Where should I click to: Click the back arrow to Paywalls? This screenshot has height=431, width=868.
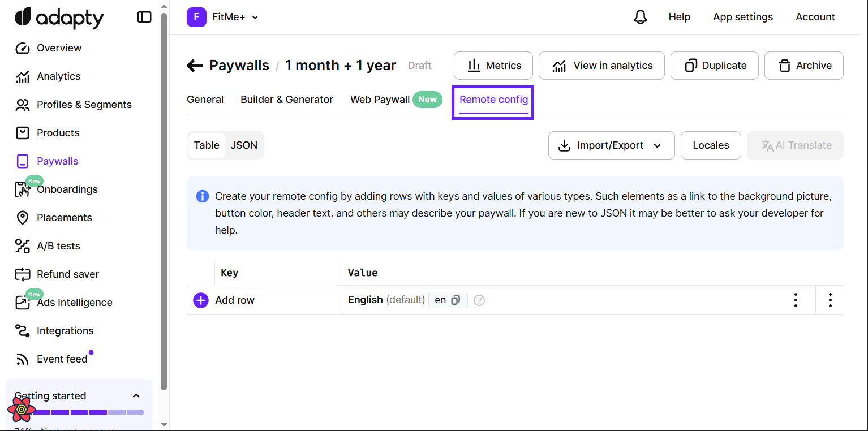195,66
